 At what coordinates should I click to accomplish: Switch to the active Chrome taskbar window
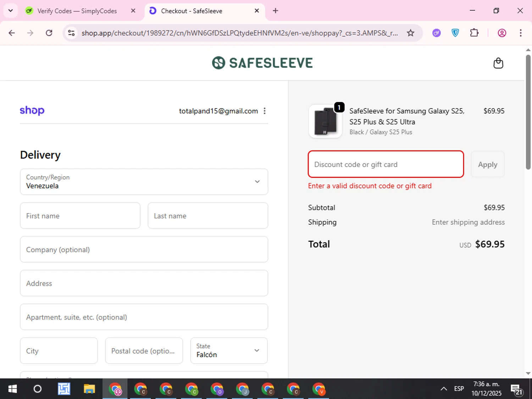tap(115, 389)
